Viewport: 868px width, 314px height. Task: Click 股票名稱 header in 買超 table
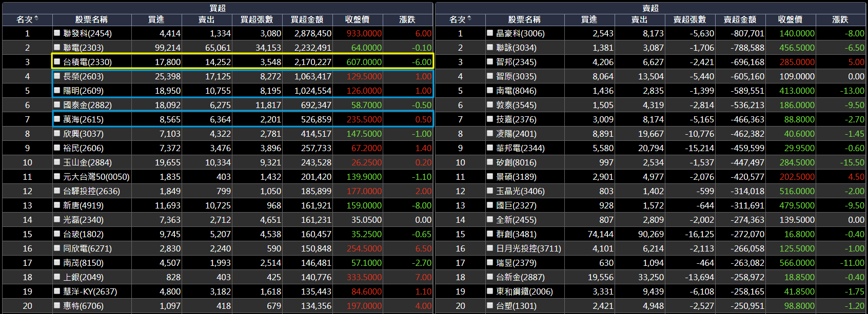(x=91, y=19)
